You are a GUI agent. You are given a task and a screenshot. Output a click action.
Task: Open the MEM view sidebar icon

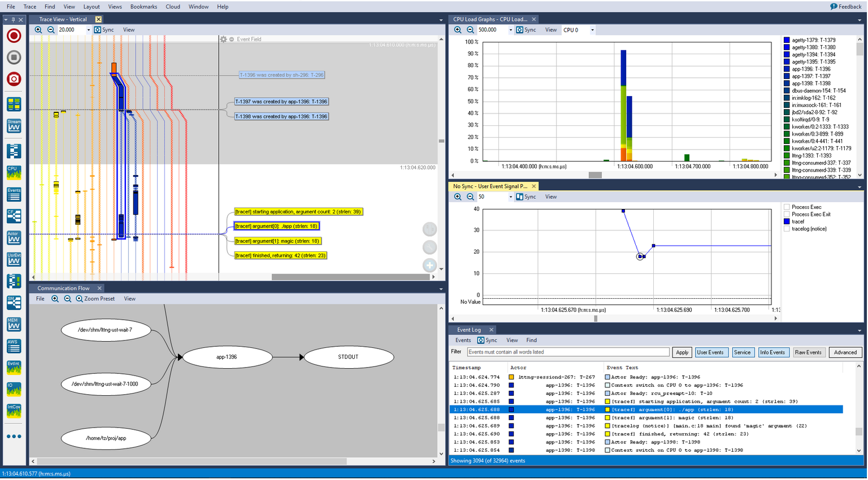[x=14, y=324]
